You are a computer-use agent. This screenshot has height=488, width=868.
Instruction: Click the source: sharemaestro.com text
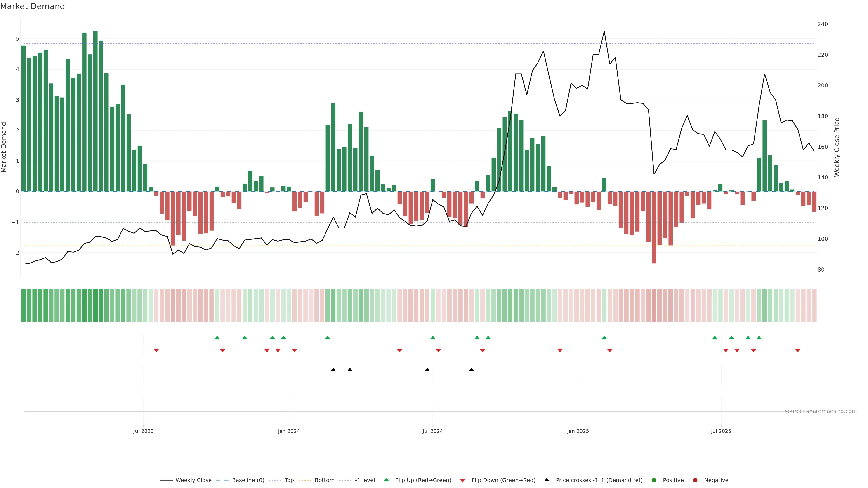click(x=821, y=411)
